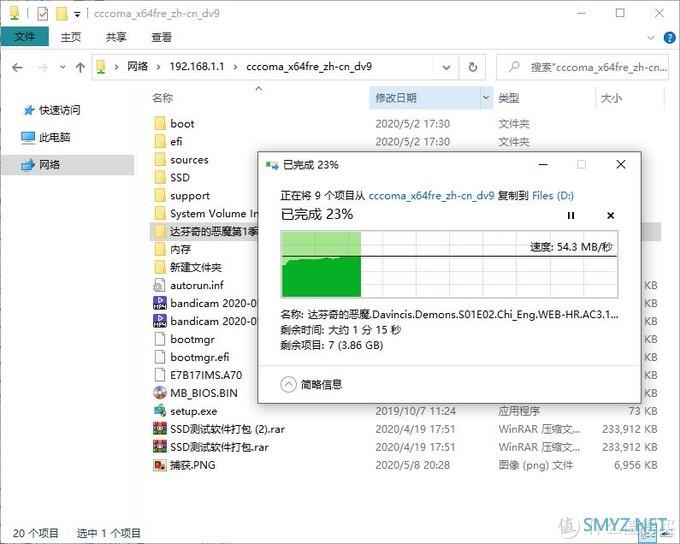Open destination link Files (D:) in copy dialog
The height and width of the screenshot is (544, 680).
553,196
